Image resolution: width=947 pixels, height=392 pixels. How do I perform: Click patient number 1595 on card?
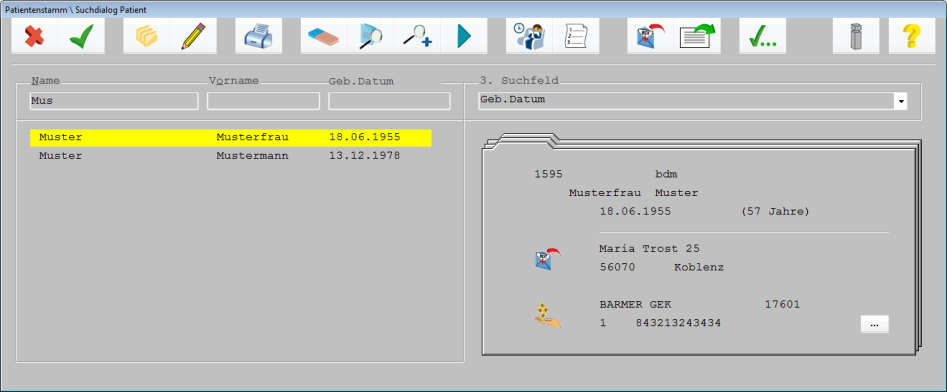coord(548,175)
